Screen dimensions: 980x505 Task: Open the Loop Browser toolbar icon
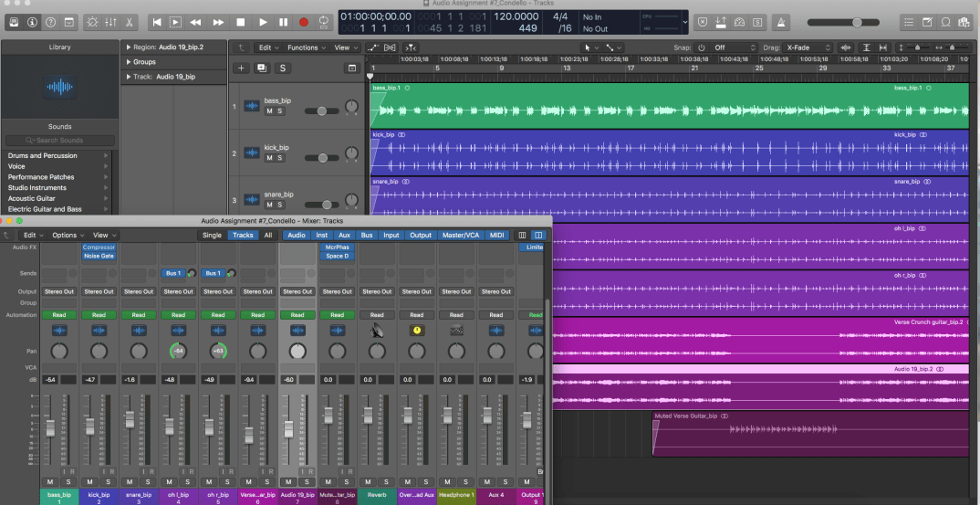(x=946, y=22)
